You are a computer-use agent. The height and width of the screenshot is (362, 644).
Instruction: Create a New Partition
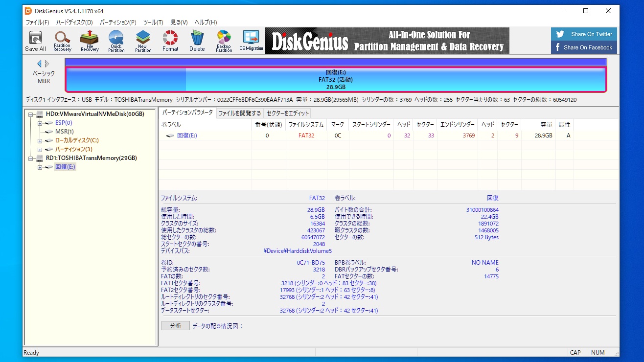point(143,41)
